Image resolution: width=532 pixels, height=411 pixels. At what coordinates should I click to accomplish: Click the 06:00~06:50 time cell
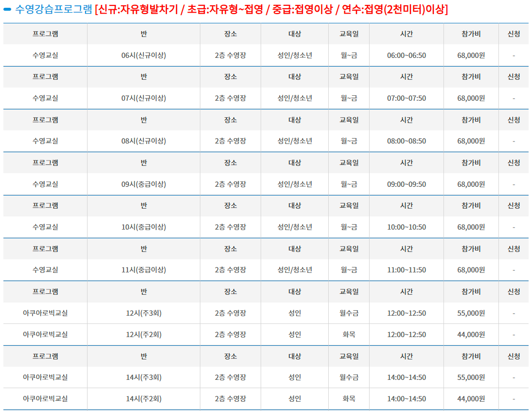[407, 55]
